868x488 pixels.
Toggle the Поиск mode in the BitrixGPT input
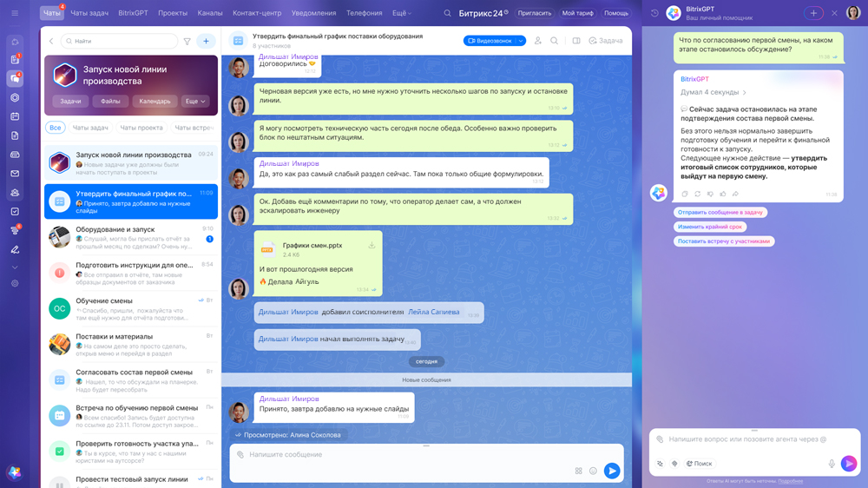[699, 464]
